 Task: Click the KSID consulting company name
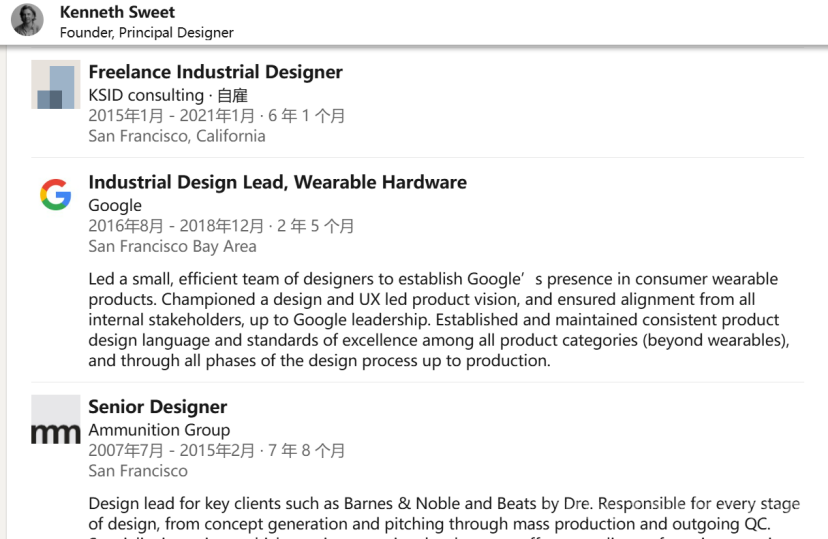[146, 95]
